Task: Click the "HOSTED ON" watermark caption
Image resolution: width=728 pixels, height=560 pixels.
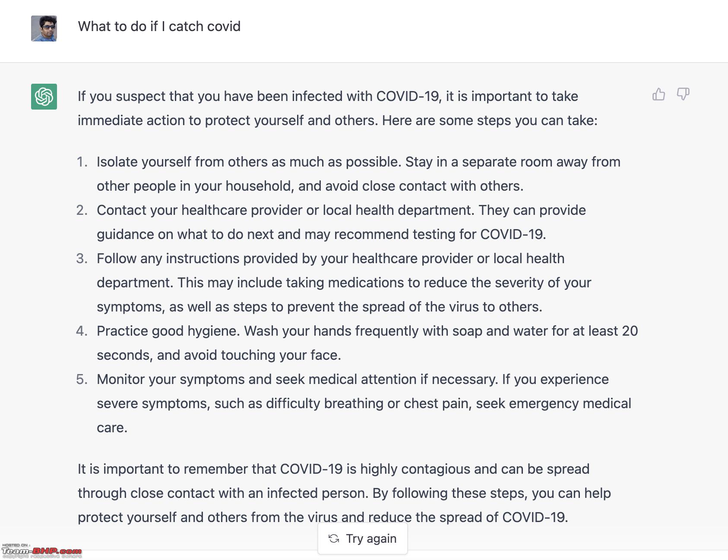Action: pyautogui.click(x=16, y=545)
